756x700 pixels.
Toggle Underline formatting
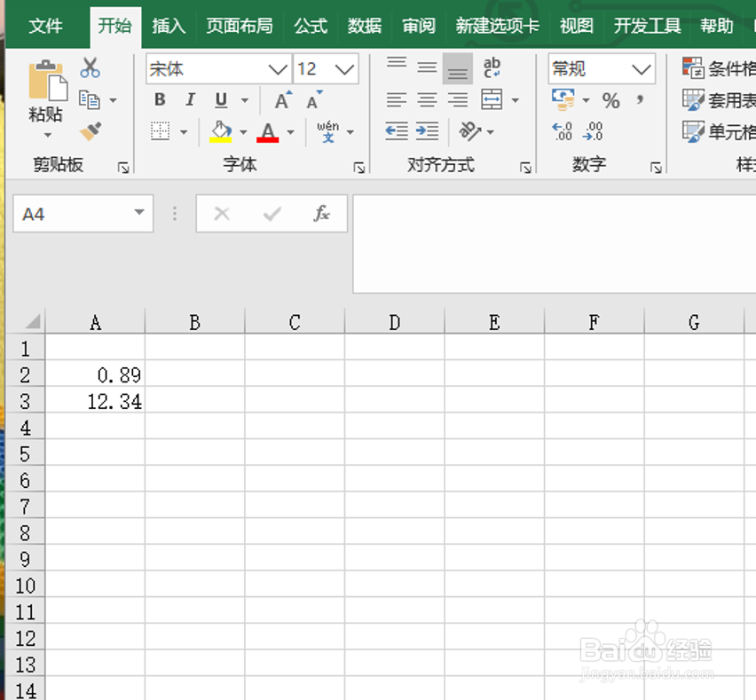[221, 100]
